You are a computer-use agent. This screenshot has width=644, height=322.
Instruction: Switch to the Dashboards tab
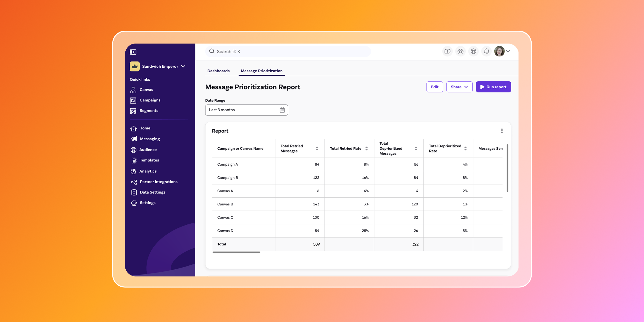218,71
